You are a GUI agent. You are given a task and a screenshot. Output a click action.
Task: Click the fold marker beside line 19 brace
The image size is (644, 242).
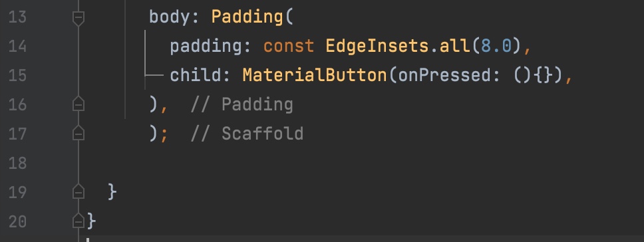[79, 192]
